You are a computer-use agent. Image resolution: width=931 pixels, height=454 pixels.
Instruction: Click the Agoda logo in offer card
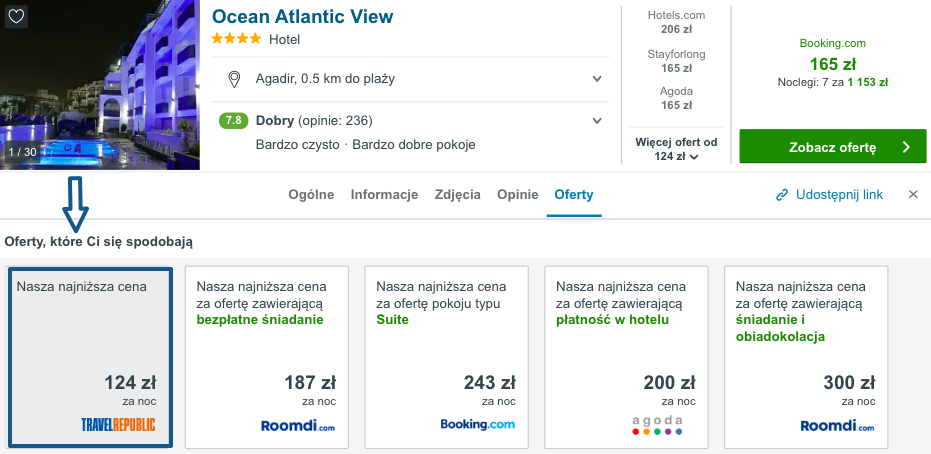pos(657,424)
